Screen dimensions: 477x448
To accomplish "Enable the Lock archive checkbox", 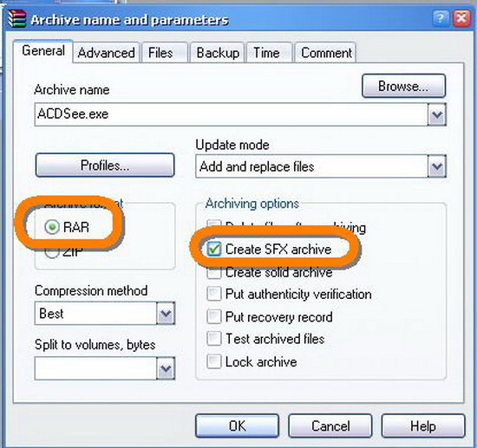I will click(x=214, y=361).
